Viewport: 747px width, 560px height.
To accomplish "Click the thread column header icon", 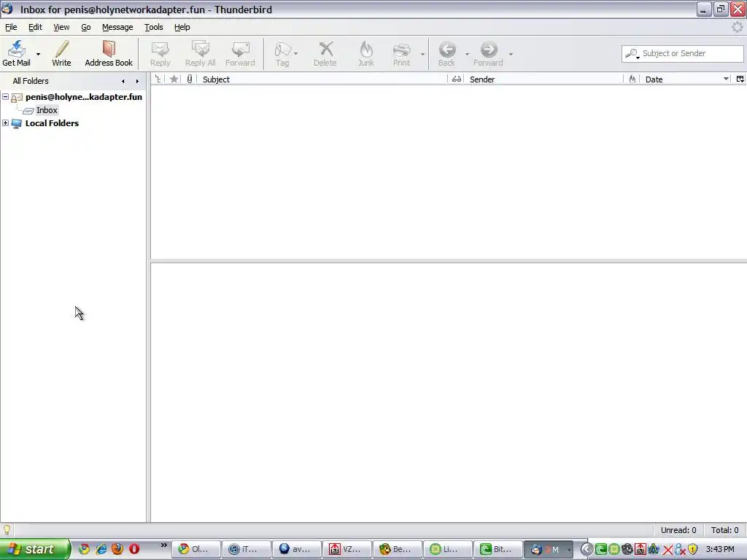I will 158,79.
